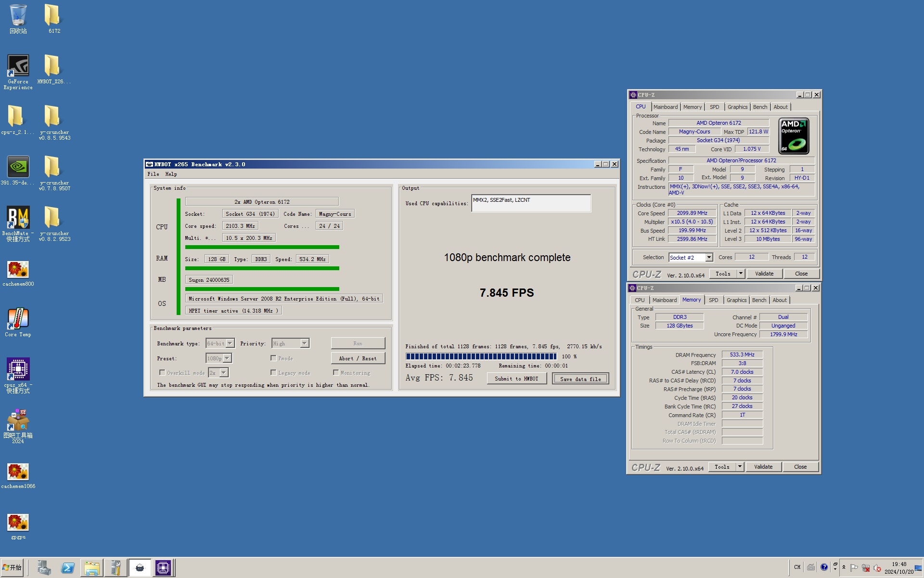The height and width of the screenshot is (578, 924).
Task: Show hidden tray icons arrow
Action: click(844, 567)
